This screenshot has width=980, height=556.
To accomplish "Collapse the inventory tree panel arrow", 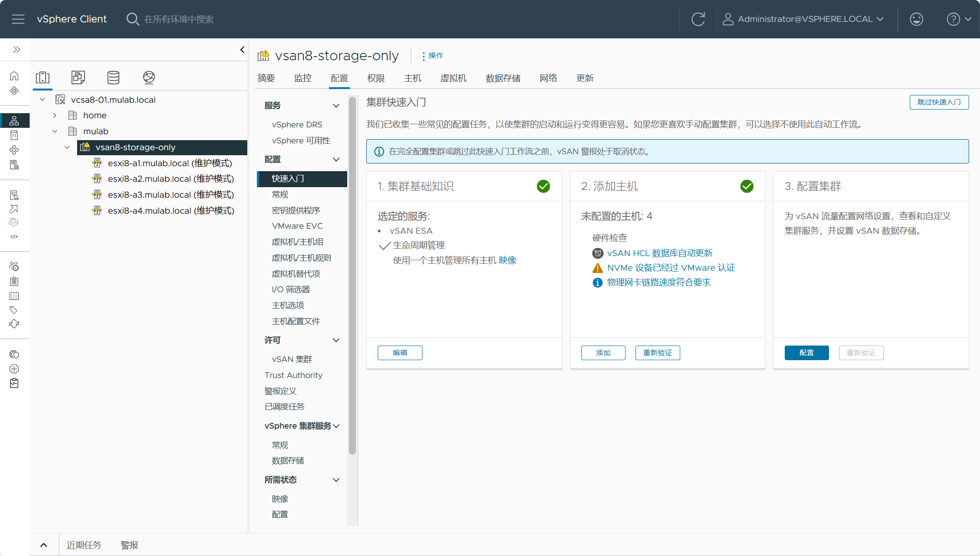I will tap(242, 50).
